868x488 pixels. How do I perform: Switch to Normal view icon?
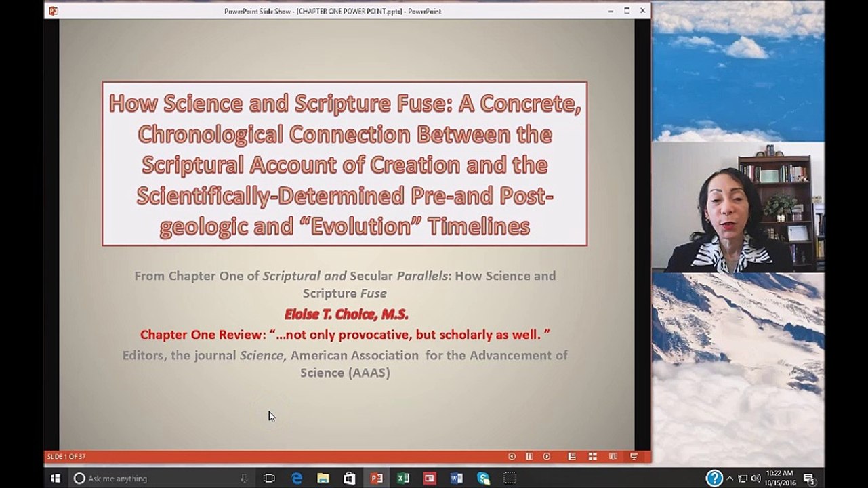[572, 457]
